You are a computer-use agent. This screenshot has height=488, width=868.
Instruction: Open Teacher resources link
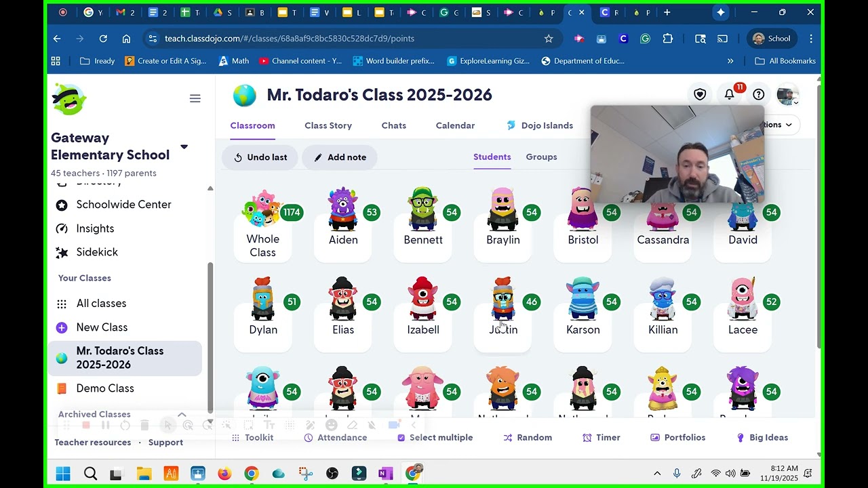[93, 443]
